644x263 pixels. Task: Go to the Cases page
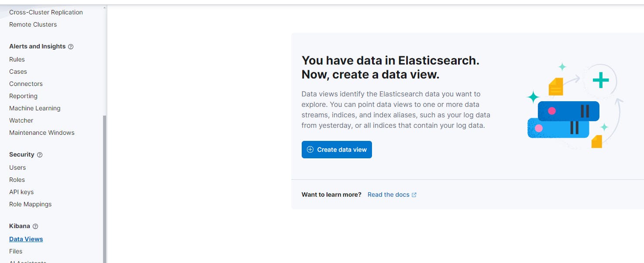tap(18, 72)
